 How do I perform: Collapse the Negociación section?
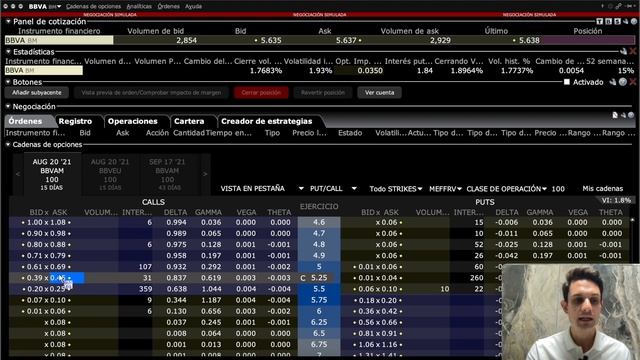pos(8,107)
